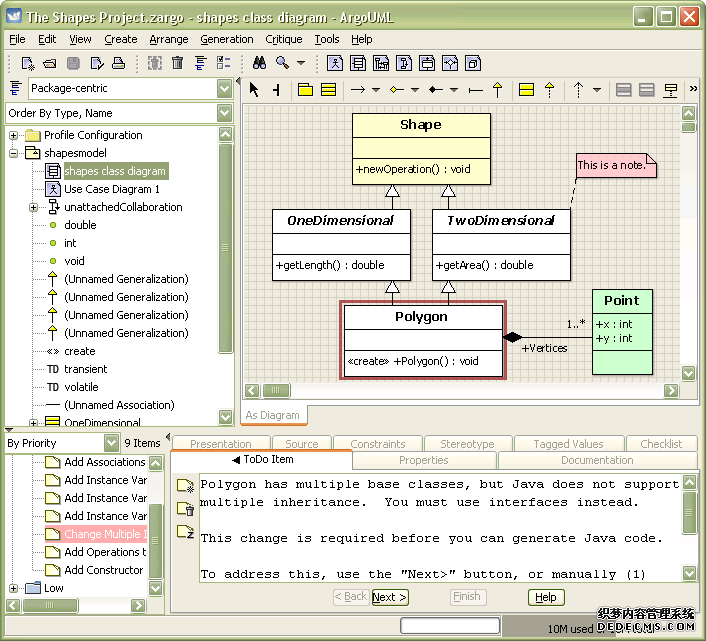Open the Arrange menu

169,39
